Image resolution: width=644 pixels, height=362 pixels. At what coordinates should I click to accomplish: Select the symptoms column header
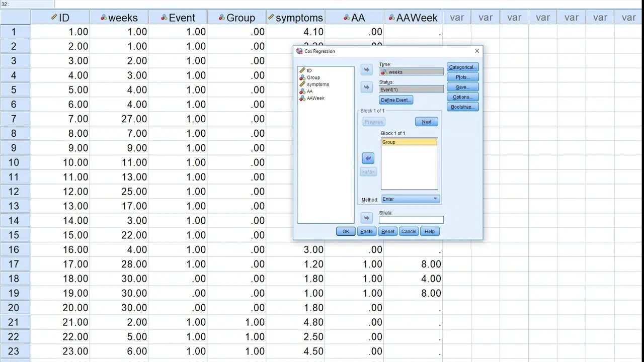(296, 18)
